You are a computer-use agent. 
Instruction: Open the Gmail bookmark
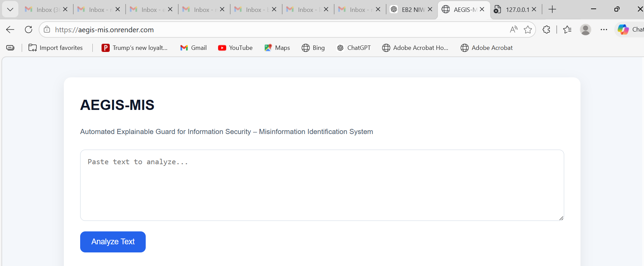(x=193, y=48)
